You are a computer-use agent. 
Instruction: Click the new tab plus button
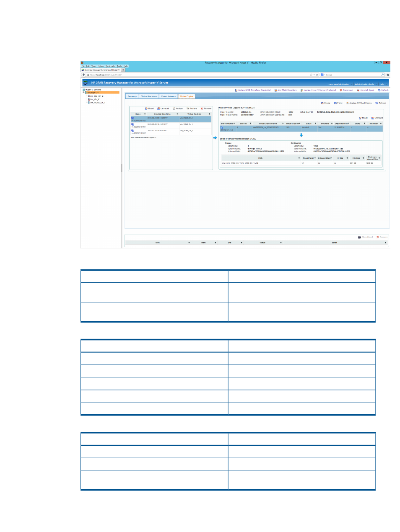pos(123,70)
